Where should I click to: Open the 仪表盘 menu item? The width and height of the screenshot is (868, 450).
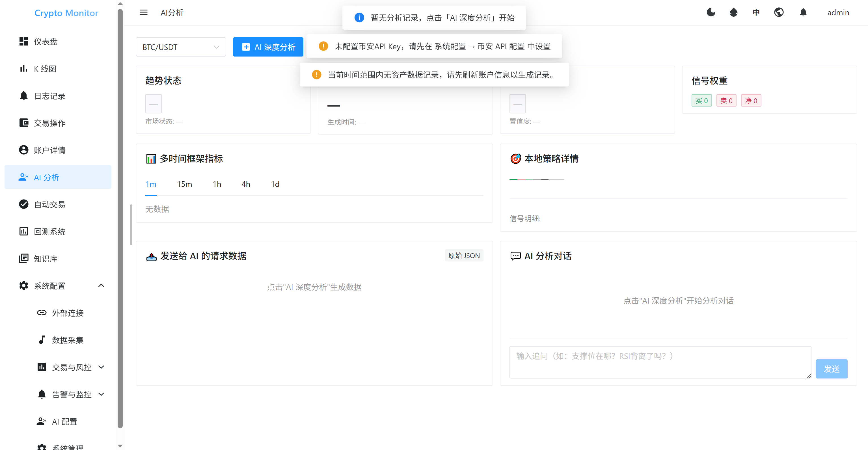[x=58, y=42]
